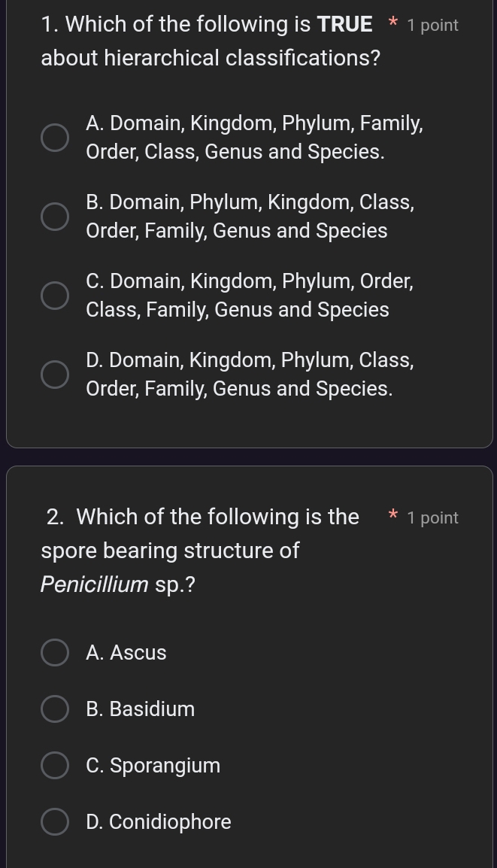Select the Basidium answer choice
The image size is (497, 868).
pyautogui.click(x=55, y=709)
